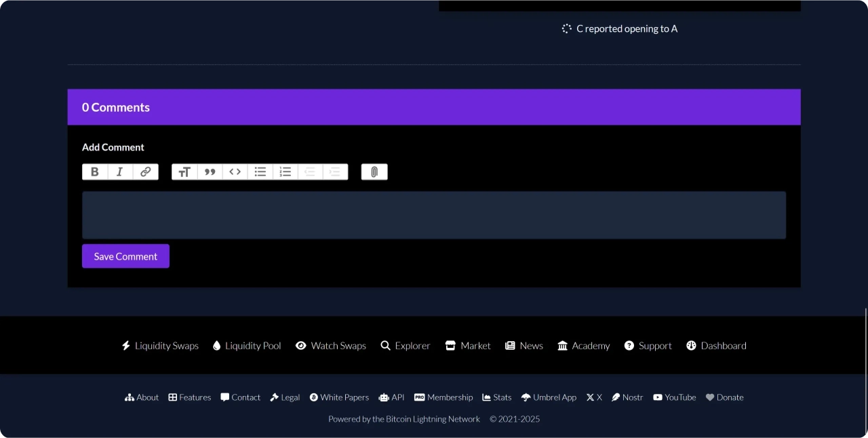Open the Dashboard link
868x438 pixels.
pos(716,346)
